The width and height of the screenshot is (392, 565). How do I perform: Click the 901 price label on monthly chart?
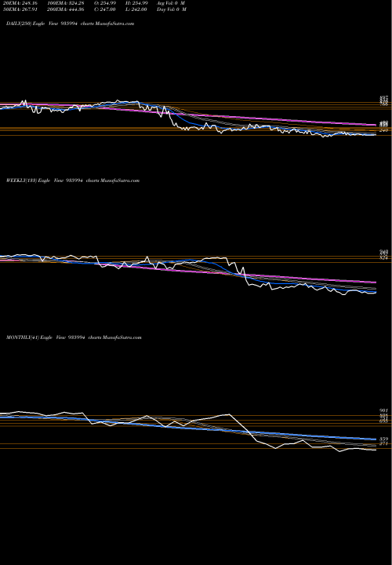pos(383,410)
